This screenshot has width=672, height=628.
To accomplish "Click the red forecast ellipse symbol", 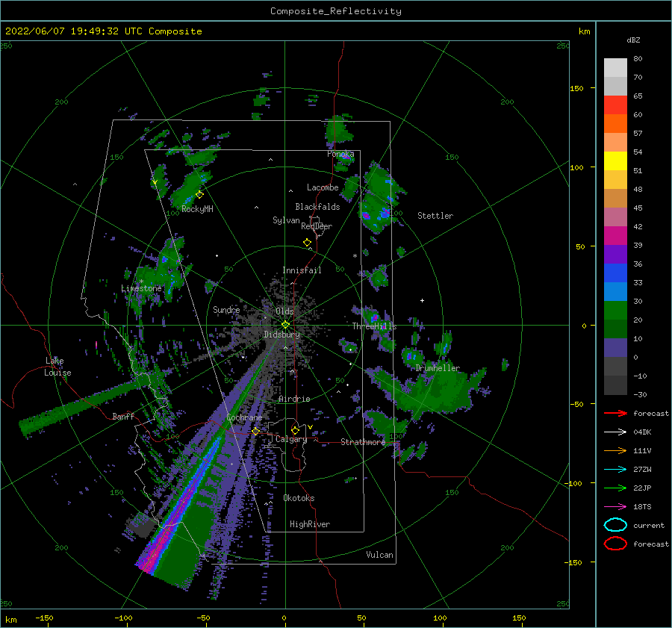I will [615, 544].
